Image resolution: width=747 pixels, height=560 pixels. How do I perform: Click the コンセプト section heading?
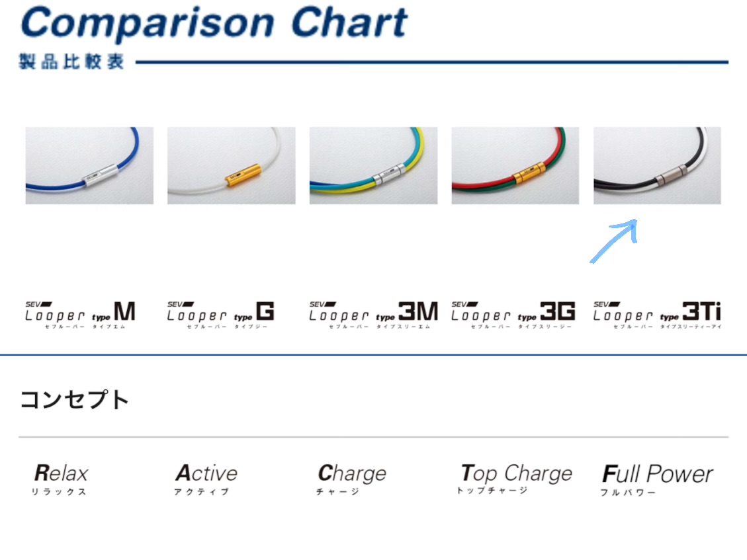[75, 399]
